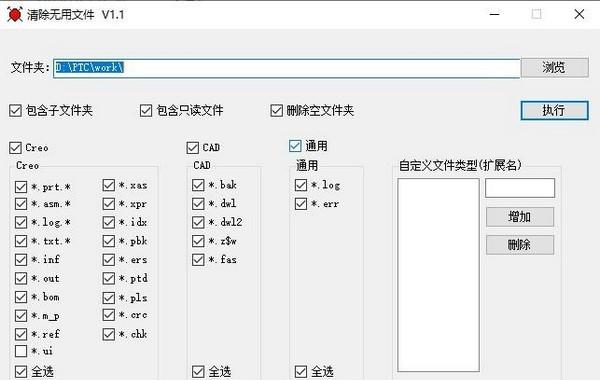Enable the *.ui checkbox
Viewport: 600px width, 380px height.
click(x=21, y=351)
